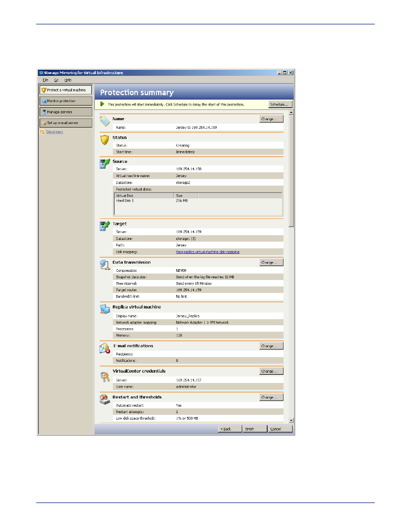
Task: Click the Bandwidth limit value No limit
Action: tap(181, 296)
